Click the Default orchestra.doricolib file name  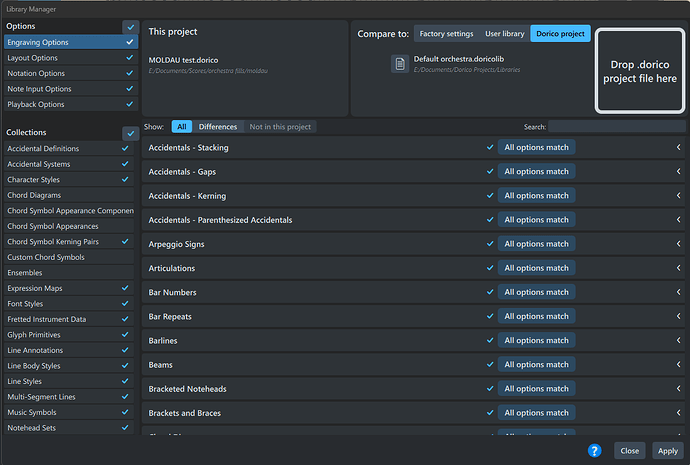[459, 59]
